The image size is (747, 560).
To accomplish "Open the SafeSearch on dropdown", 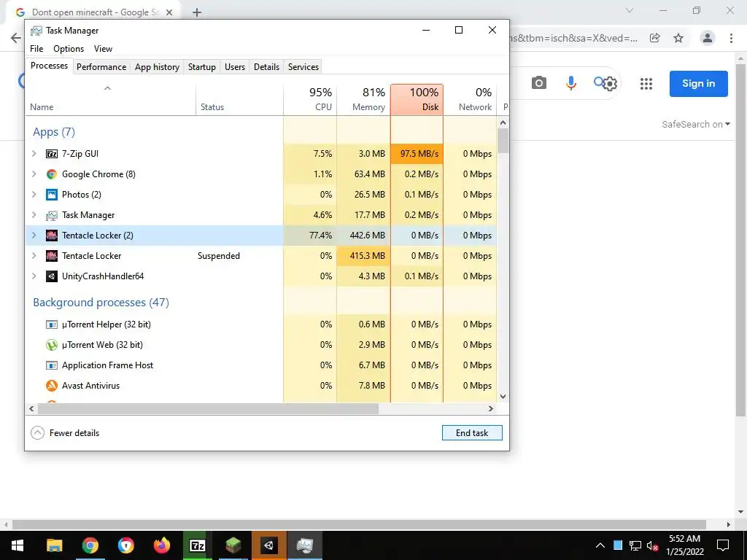I will [695, 124].
